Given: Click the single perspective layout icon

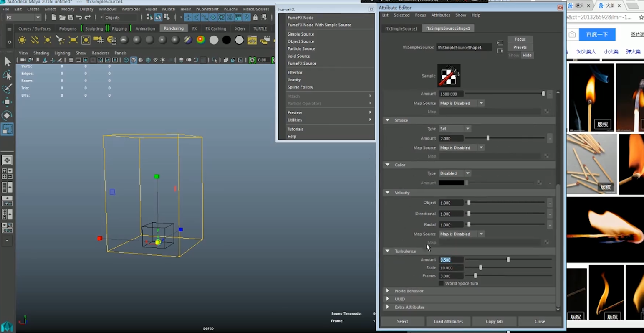Looking at the screenshot, I should pyautogui.click(x=7, y=160).
